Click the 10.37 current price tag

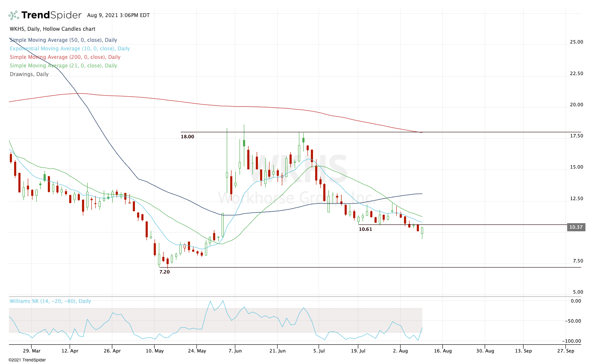[576, 227]
